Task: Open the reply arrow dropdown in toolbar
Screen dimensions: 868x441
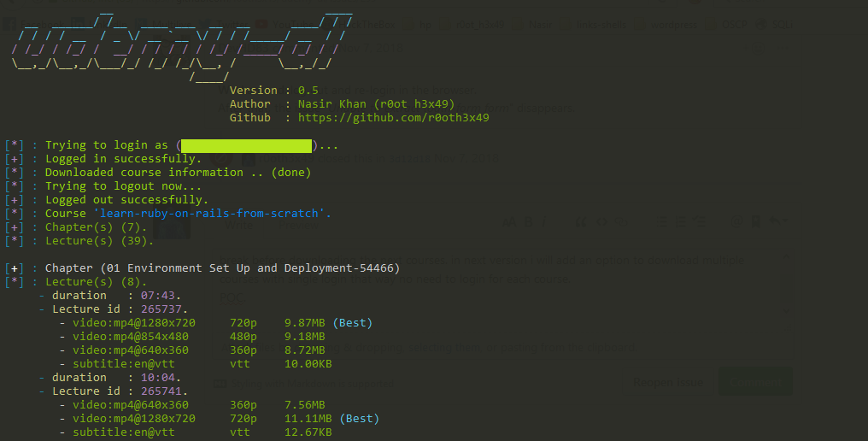Action: pos(777,222)
